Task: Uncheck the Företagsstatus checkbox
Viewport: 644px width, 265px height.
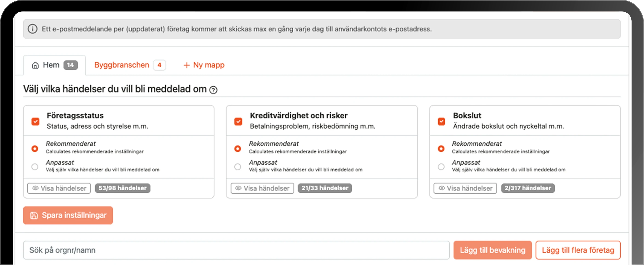Action: 35,121
